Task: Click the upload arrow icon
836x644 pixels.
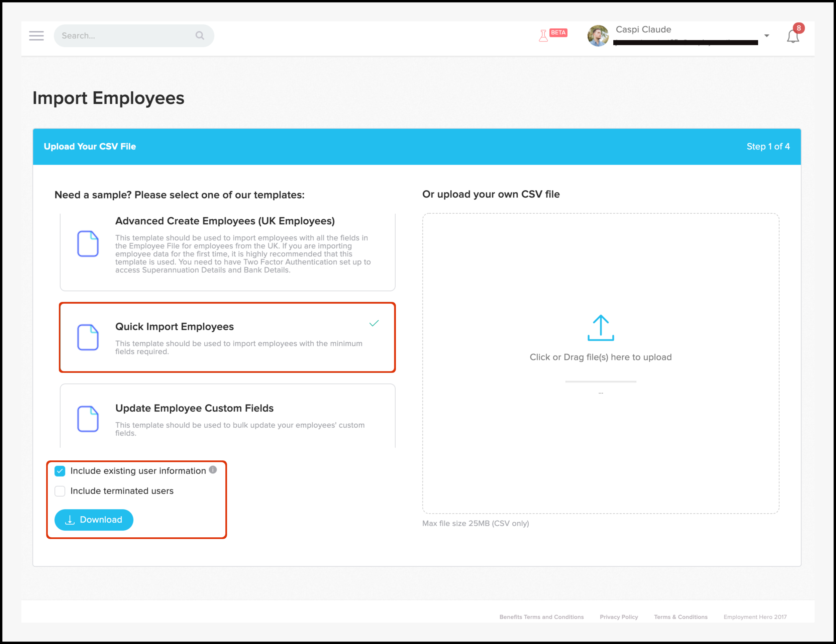Action: tap(600, 328)
